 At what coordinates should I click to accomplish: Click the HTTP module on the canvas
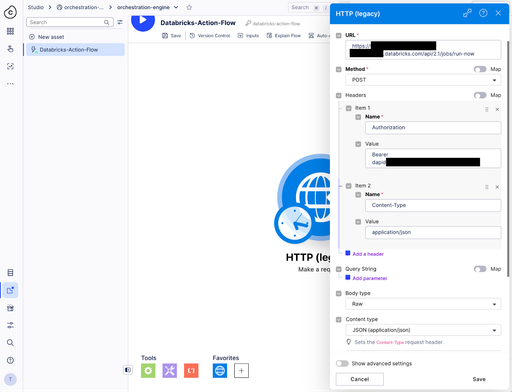coord(303,199)
